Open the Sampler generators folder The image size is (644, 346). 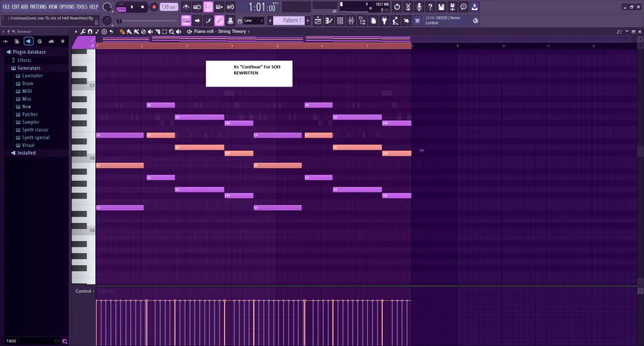click(31, 122)
